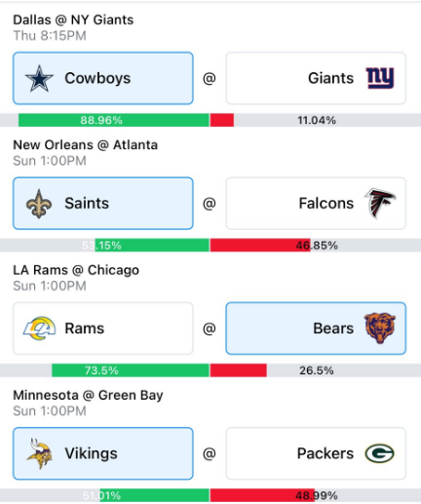Click the NY Giants logo
Viewport: 421px width, 504px height.
pos(380,78)
